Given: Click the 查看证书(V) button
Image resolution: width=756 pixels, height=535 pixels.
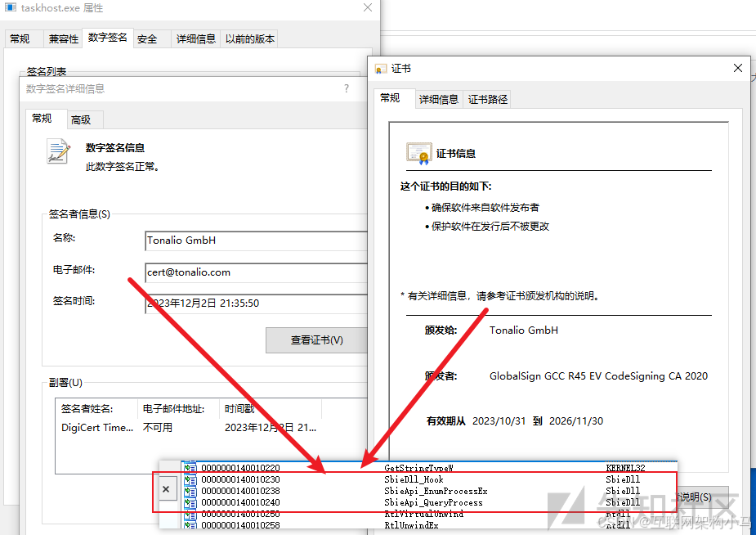Looking at the screenshot, I should [316, 340].
